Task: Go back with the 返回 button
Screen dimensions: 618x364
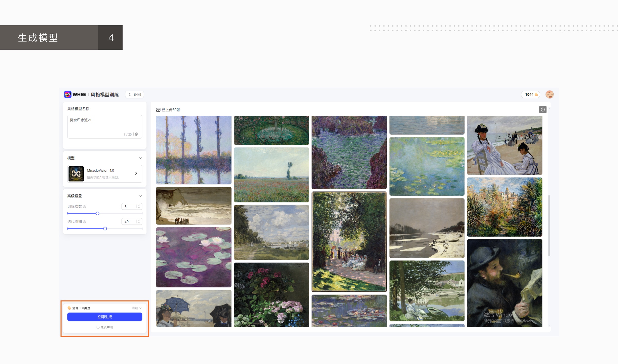Action: pyautogui.click(x=134, y=94)
